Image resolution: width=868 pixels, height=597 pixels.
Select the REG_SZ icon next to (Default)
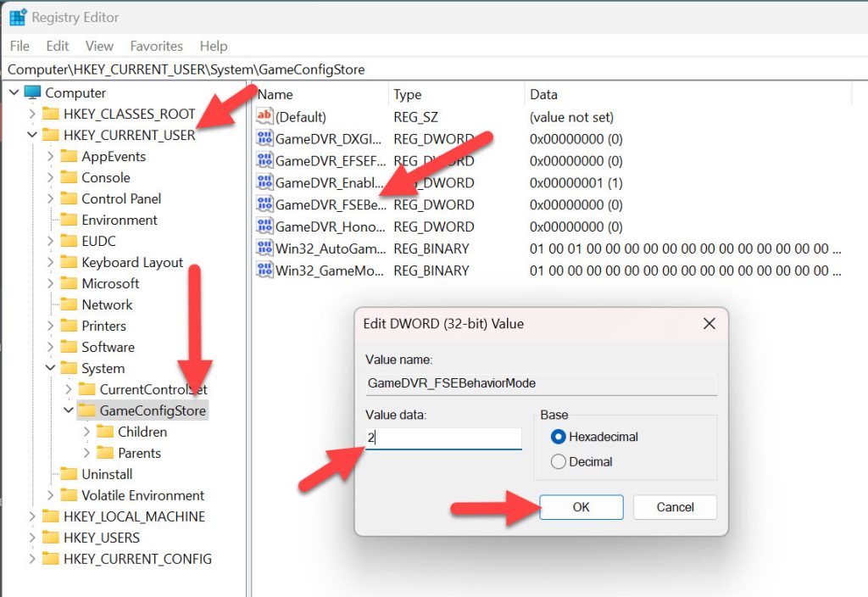264,116
